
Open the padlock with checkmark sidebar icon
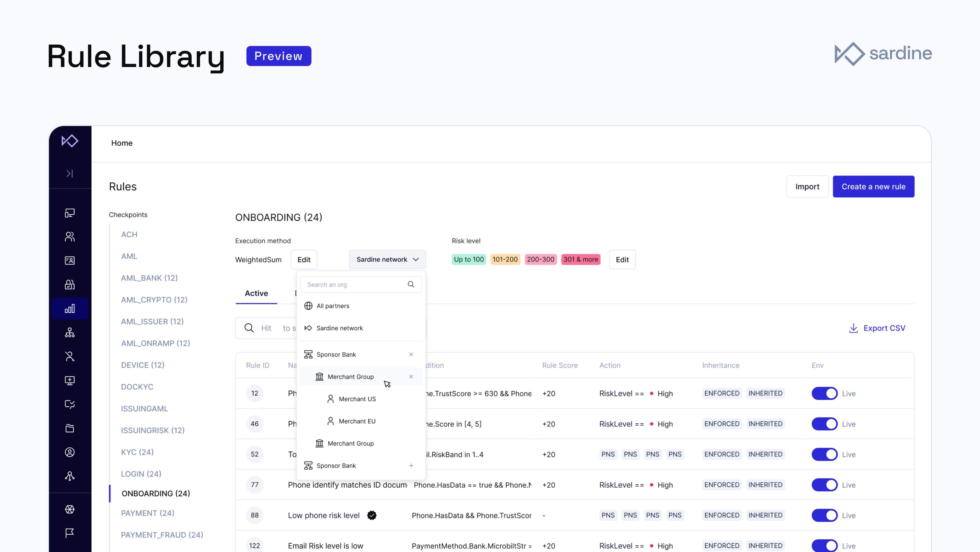70,285
